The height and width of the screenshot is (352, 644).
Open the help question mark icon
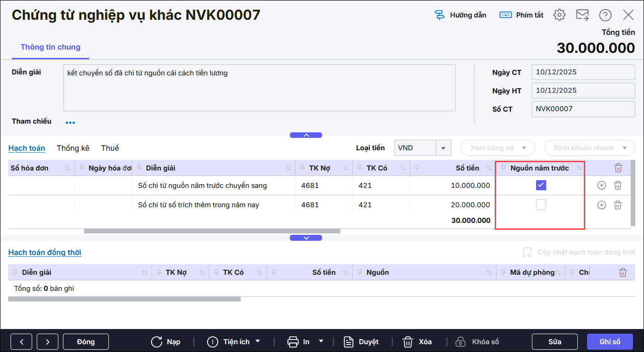pyautogui.click(x=605, y=15)
